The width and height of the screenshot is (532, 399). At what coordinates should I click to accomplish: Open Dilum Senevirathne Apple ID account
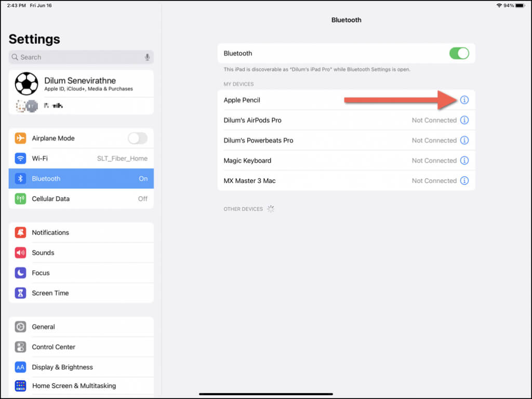pos(81,84)
